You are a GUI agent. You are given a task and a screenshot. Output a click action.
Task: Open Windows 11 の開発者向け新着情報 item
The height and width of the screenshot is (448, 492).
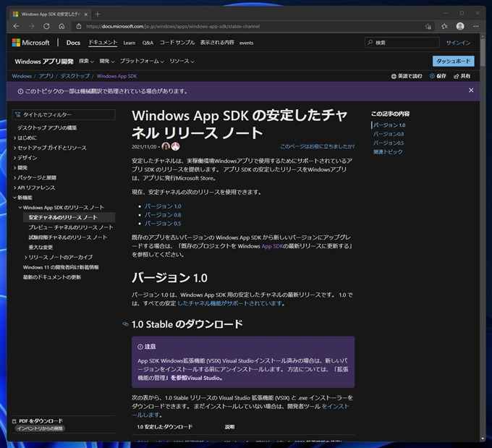coord(61,268)
